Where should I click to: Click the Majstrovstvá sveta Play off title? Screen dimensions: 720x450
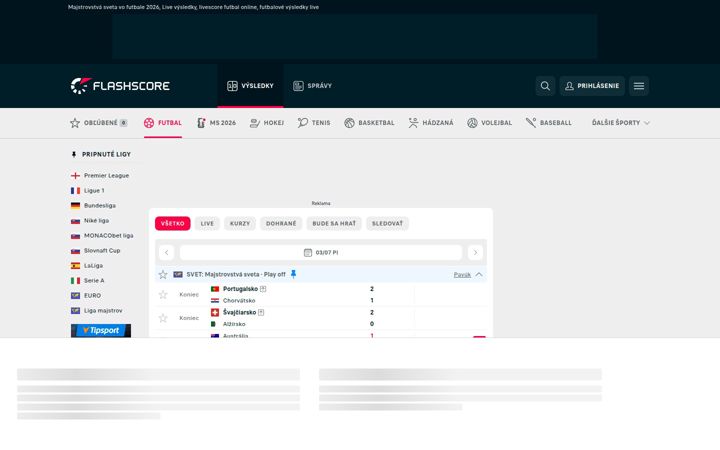tap(236, 275)
